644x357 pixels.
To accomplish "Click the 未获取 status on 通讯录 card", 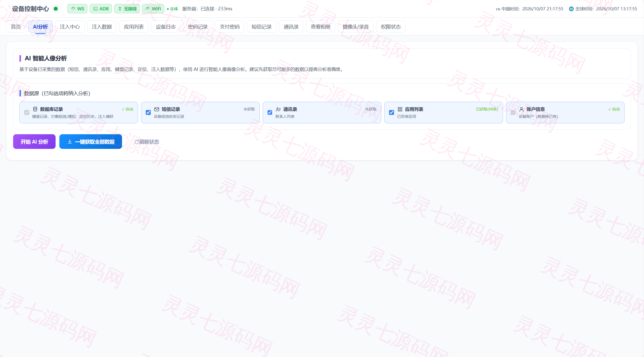I will pyautogui.click(x=371, y=109).
